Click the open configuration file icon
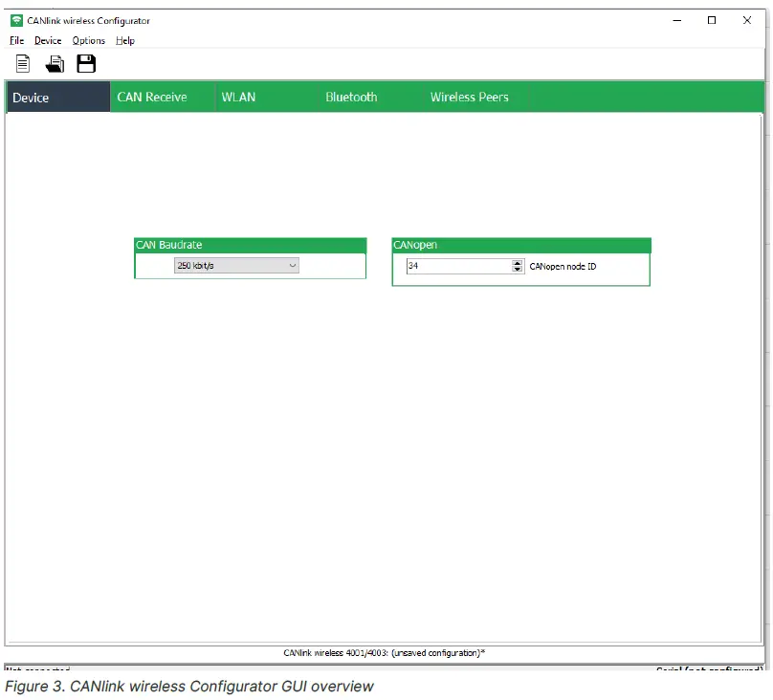The image size is (773, 700). [55, 64]
